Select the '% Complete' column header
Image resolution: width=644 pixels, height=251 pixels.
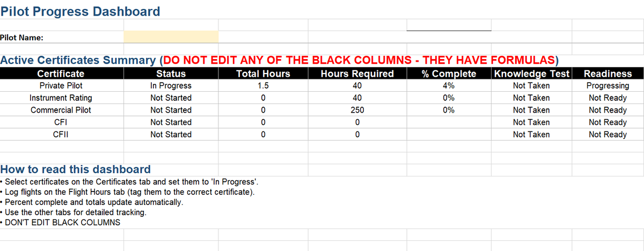(449, 73)
